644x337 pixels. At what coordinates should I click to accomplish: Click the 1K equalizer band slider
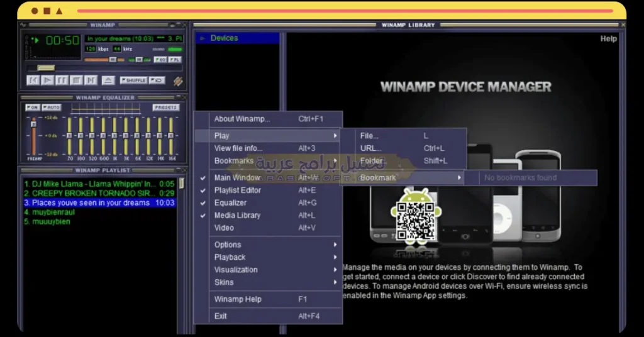pyautogui.click(x=114, y=135)
